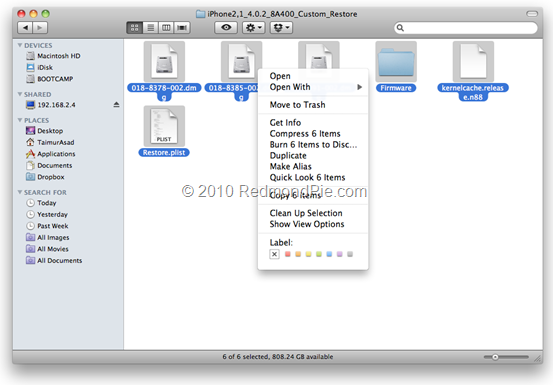Image resolution: width=553 pixels, height=385 pixels.
Task: Choose Get Info from context menu
Action: [313, 123]
